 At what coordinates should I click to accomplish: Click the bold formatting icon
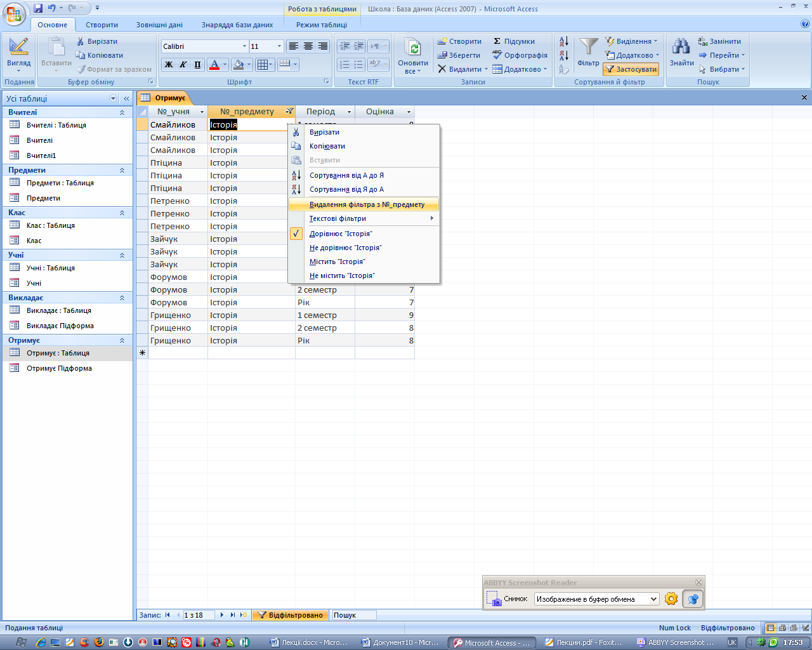(169, 64)
